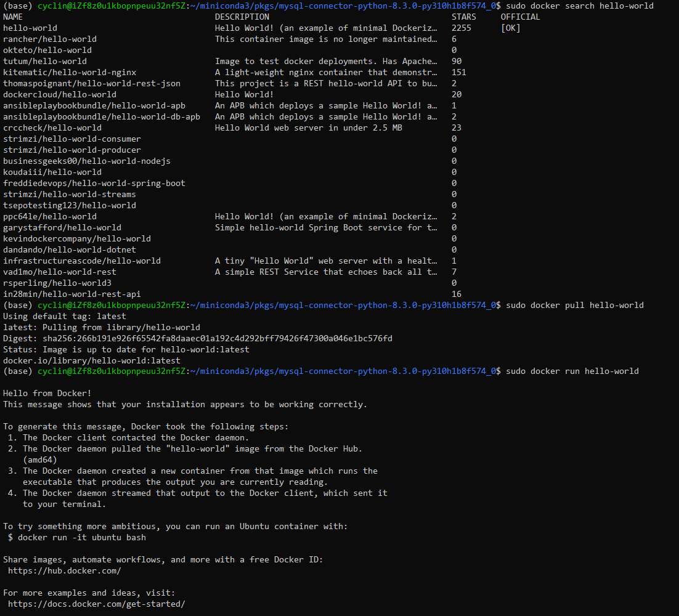Screen dimensions: 679x616
Task: Select strimzi/hello-world-producer image name
Action: [72, 150]
